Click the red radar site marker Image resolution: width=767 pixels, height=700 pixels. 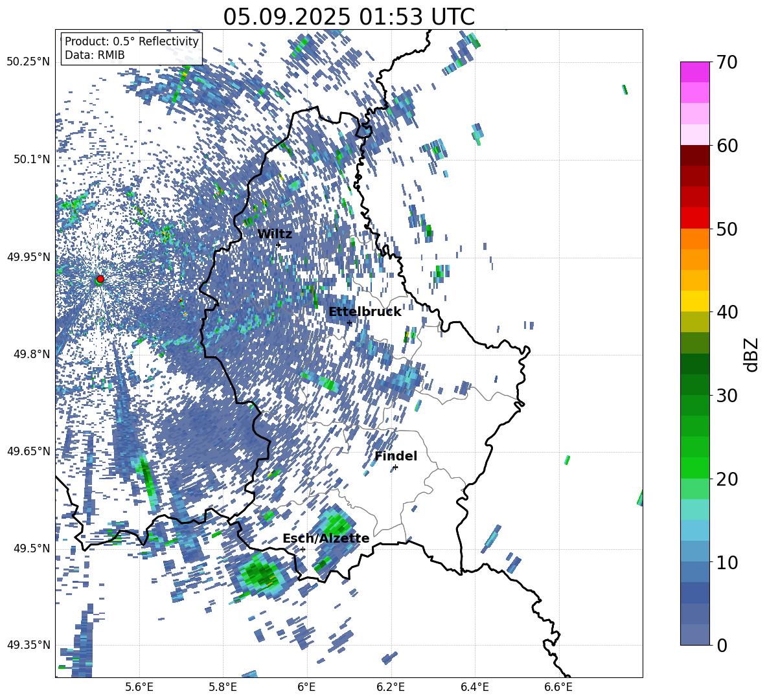coord(100,279)
